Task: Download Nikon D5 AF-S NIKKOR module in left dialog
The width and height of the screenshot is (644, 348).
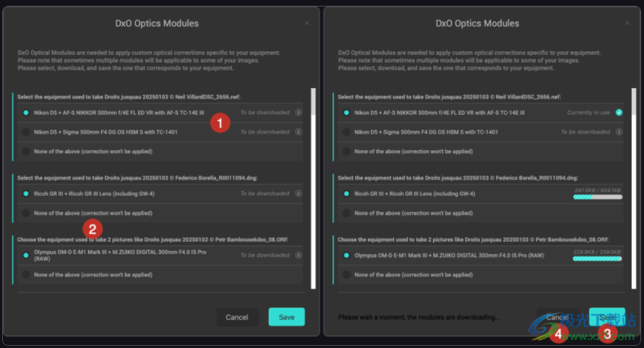Action: pyautogui.click(x=299, y=113)
